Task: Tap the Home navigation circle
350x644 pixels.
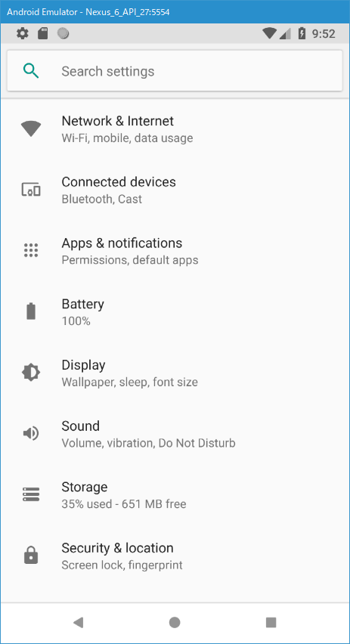Action: pyautogui.click(x=175, y=623)
